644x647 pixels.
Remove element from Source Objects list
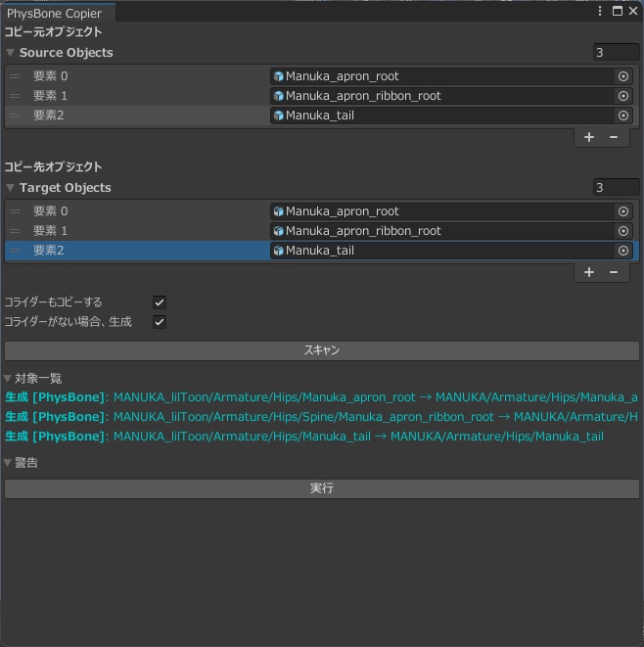click(x=614, y=137)
